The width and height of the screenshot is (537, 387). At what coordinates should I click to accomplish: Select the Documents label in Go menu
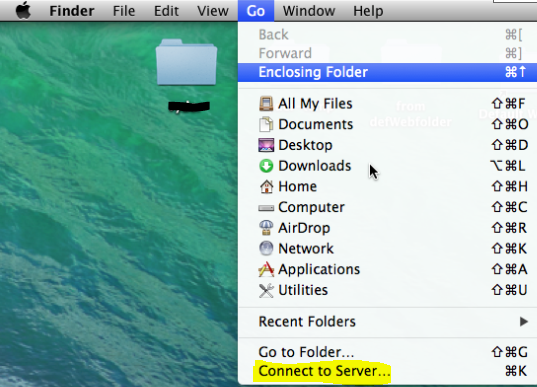coord(315,124)
